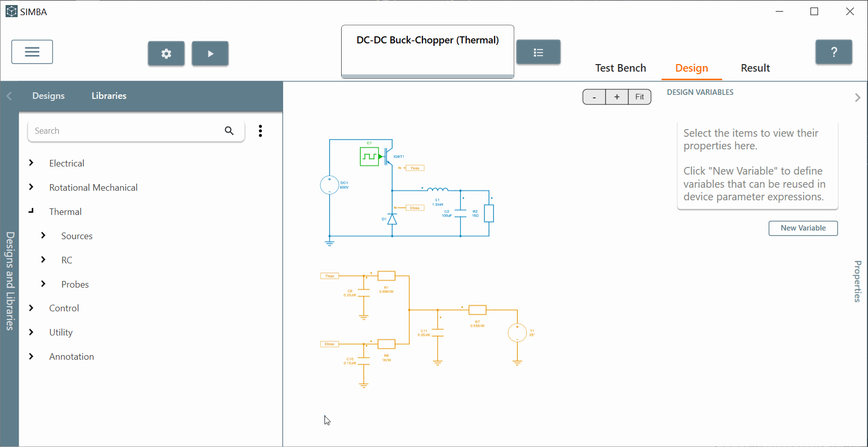This screenshot has width=868, height=447.
Task: Switch to the Libraries tab
Action: coord(109,96)
